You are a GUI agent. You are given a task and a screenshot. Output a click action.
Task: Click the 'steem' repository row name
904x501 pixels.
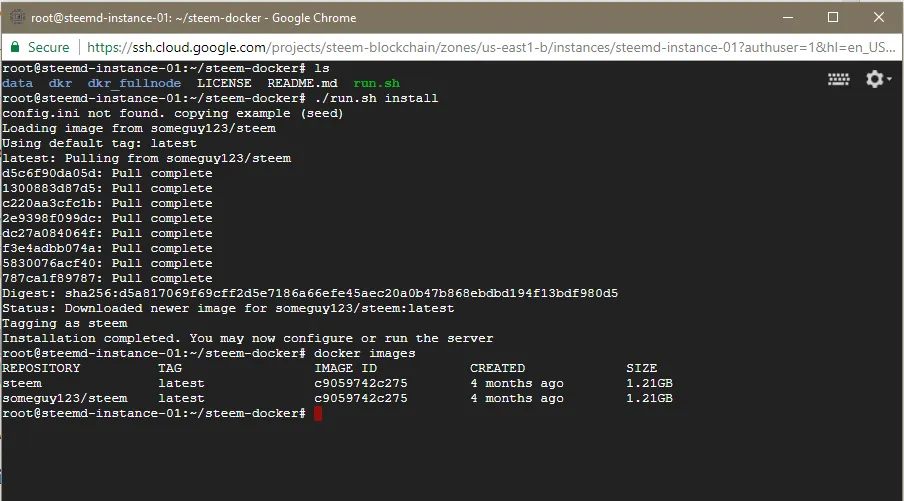click(22, 383)
